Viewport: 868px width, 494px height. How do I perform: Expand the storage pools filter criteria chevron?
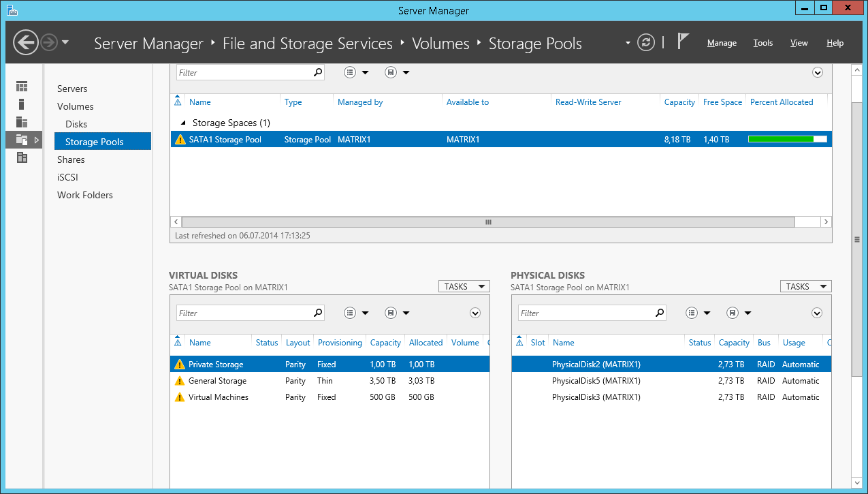(x=818, y=72)
